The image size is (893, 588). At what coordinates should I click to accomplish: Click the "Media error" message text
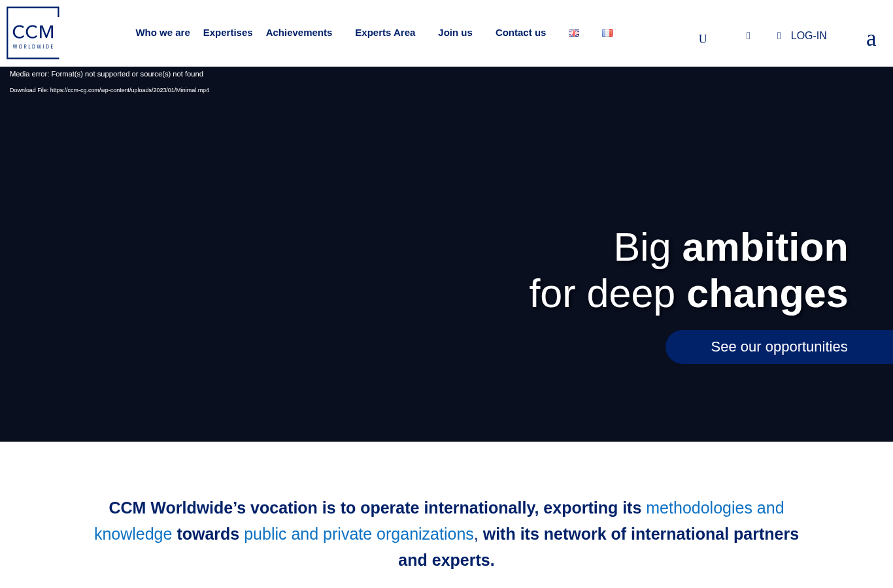coord(107,74)
